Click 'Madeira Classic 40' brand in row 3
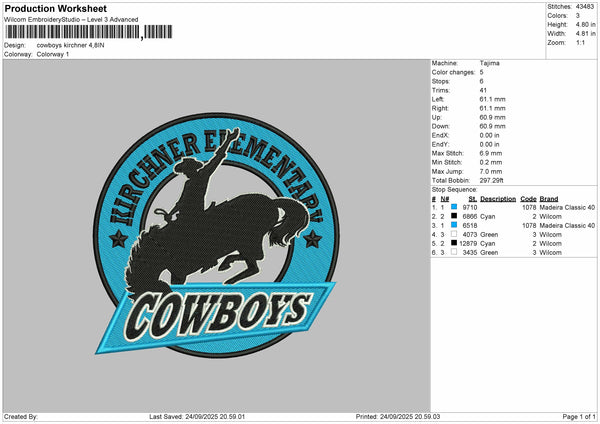Viewport: 600px width, 424px height. (x=567, y=225)
